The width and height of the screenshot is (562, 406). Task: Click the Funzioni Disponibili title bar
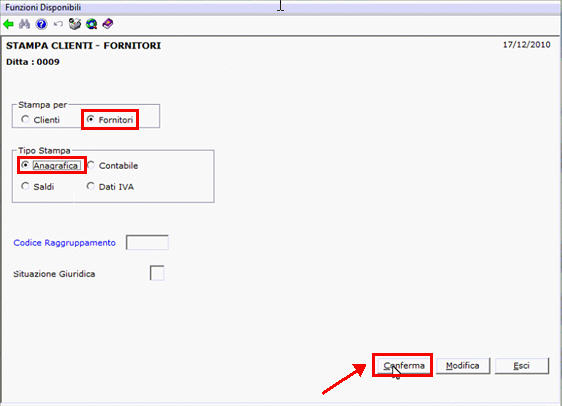pos(281,7)
